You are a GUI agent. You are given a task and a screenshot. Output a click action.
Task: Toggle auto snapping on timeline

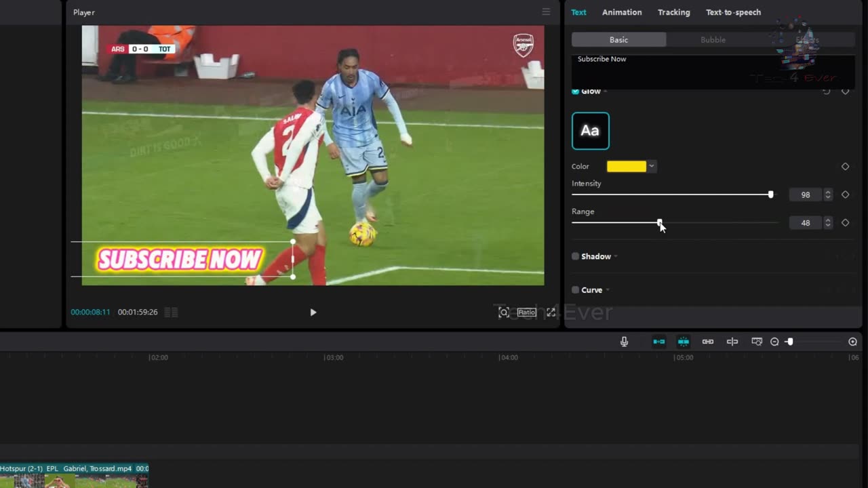[683, 342]
